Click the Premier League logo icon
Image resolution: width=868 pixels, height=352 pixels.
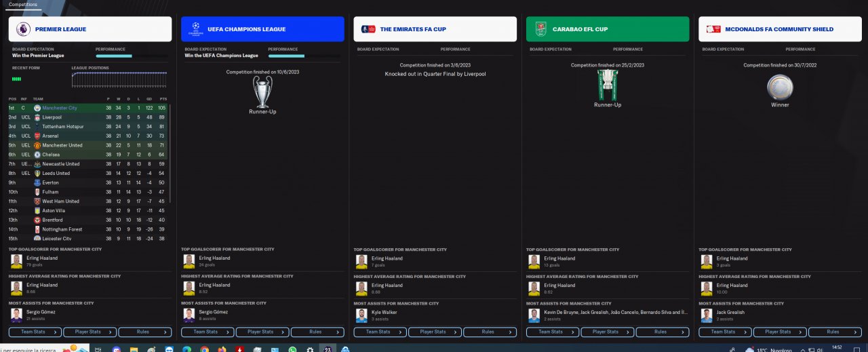[22, 29]
